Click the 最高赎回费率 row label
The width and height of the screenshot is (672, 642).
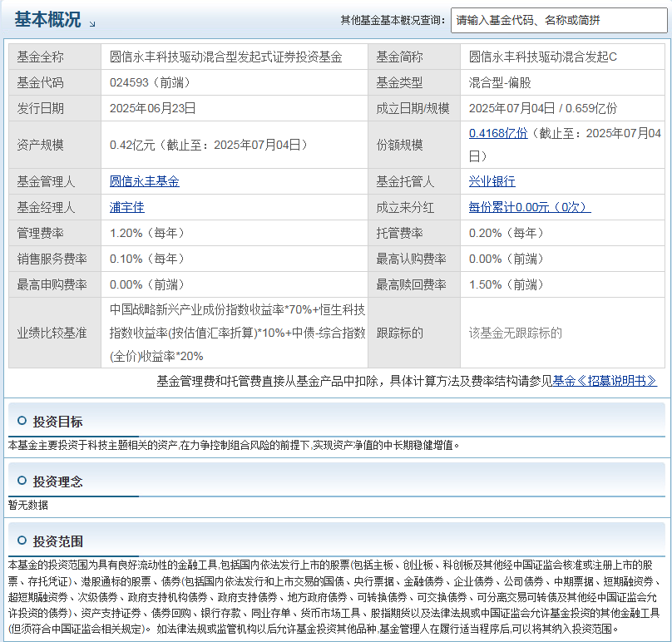[411, 284]
